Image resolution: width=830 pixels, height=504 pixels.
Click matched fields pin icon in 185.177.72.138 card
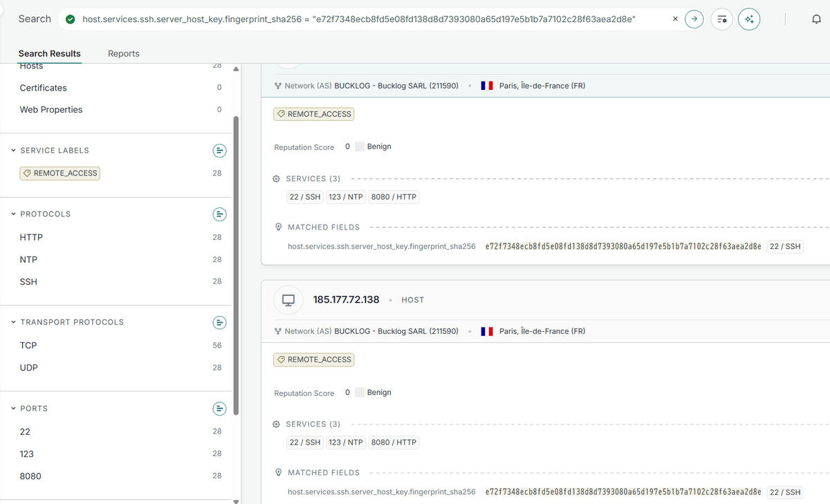(x=278, y=473)
